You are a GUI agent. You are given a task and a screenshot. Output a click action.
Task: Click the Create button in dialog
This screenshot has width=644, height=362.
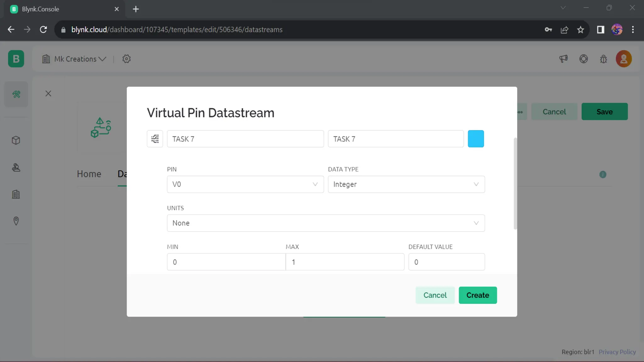coord(477,295)
